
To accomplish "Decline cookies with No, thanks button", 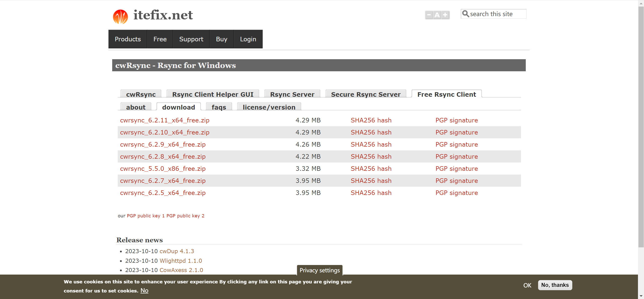I will (x=555, y=285).
